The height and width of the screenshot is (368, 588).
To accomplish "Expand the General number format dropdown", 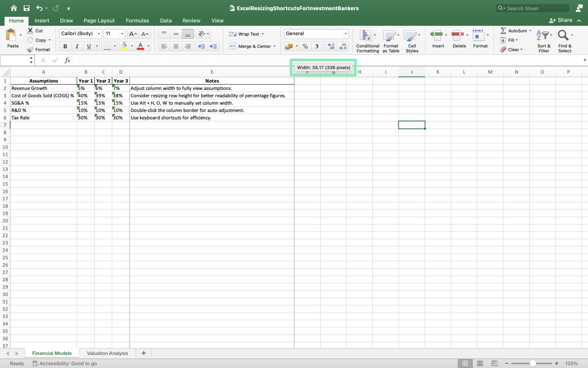I will click(x=346, y=34).
